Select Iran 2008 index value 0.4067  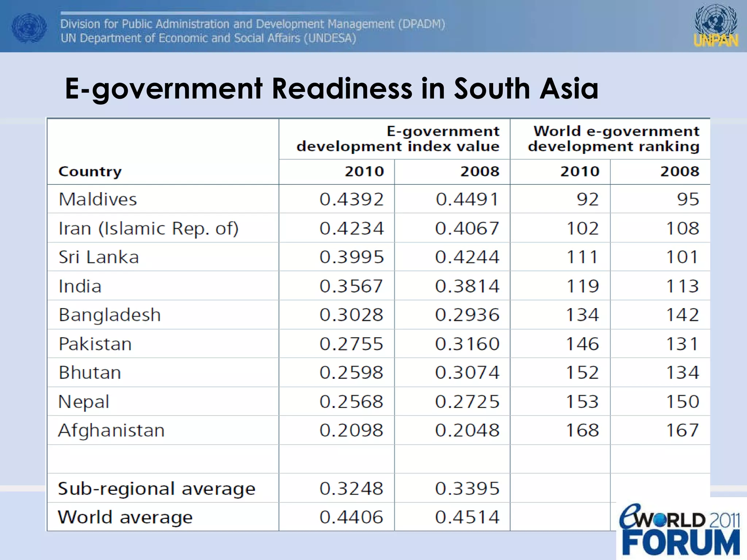click(x=467, y=229)
